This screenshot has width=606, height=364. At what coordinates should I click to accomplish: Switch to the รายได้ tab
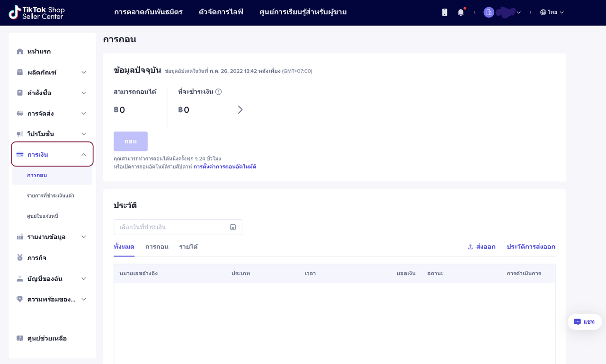click(188, 247)
